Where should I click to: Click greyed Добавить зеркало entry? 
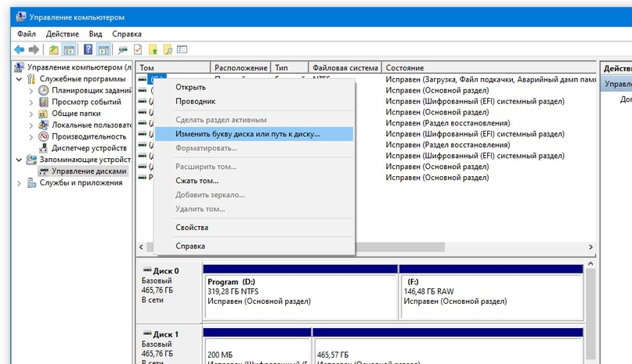click(x=254, y=195)
